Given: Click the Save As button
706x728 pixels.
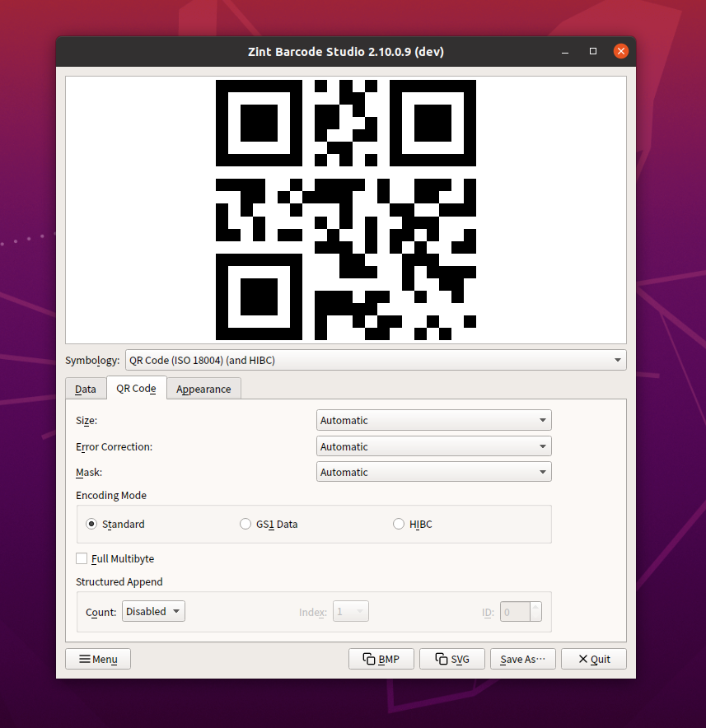Looking at the screenshot, I should (x=522, y=658).
